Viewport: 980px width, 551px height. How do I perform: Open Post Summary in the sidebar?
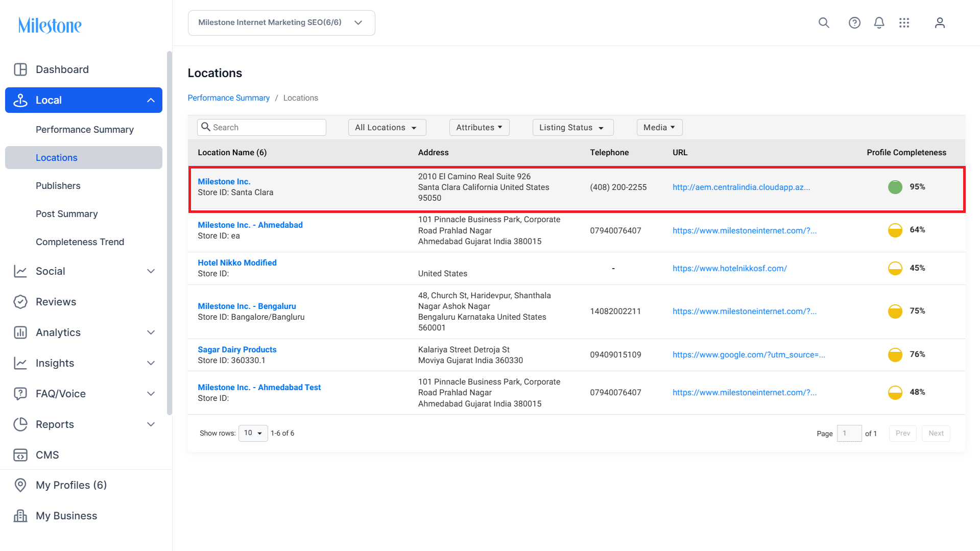pos(67,214)
